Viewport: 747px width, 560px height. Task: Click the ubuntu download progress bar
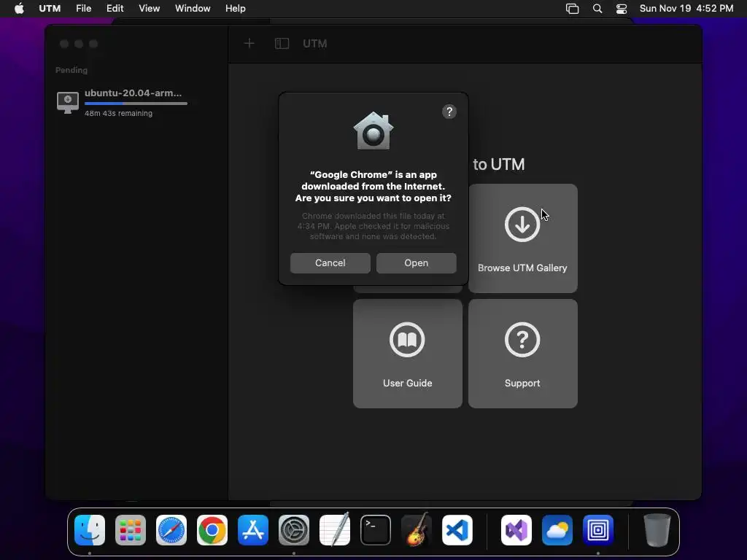[136, 104]
